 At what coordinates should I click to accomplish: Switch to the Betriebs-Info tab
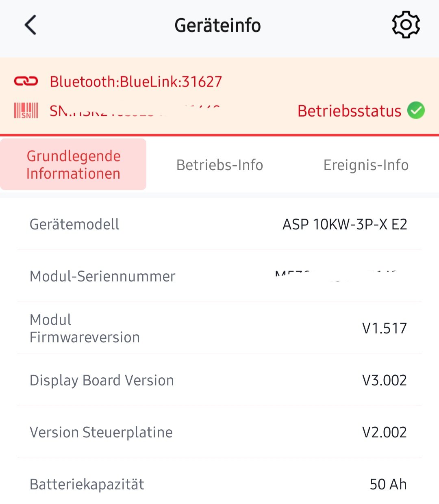pos(219,165)
